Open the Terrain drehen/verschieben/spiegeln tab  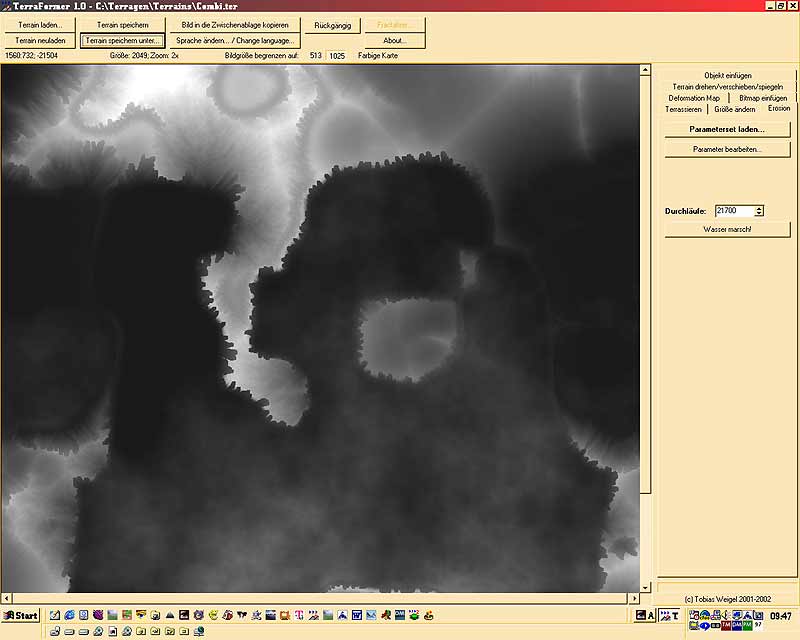coord(727,87)
